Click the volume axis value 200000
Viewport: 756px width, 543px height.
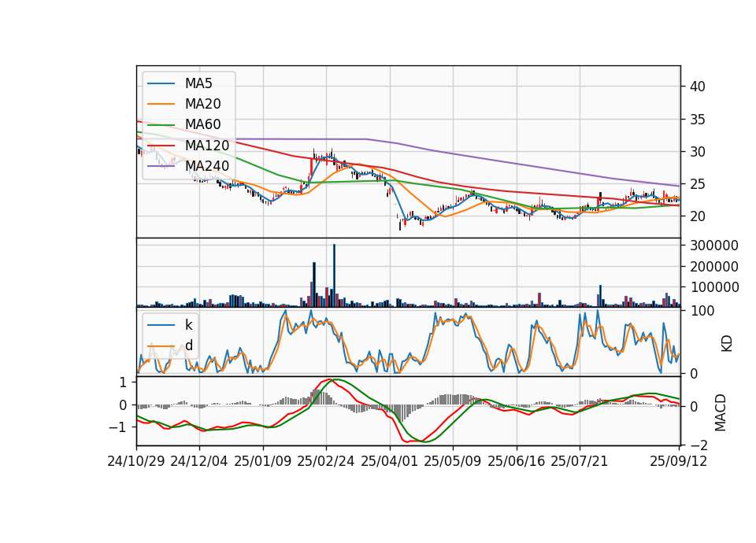click(714, 267)
